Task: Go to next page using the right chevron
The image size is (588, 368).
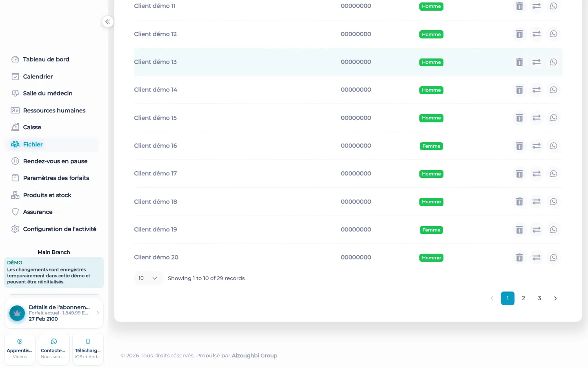Action: click(x=555, y=298)
